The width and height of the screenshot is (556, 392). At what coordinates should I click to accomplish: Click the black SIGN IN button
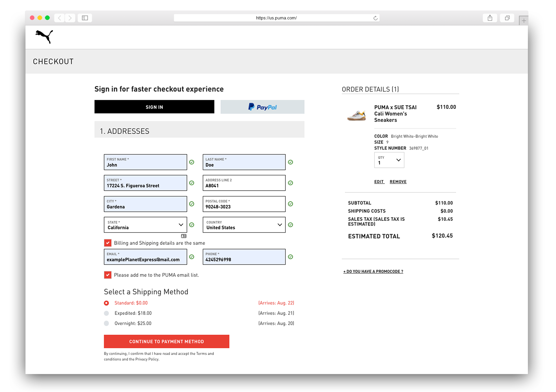click(x=154, y=107)
